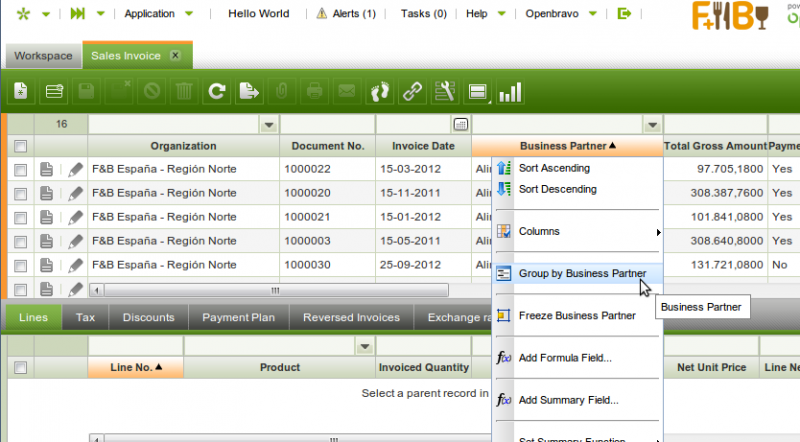Select Sort Ascending from context menu
Image resolution: width=800 pixels, height=442 pixels.
554,168
